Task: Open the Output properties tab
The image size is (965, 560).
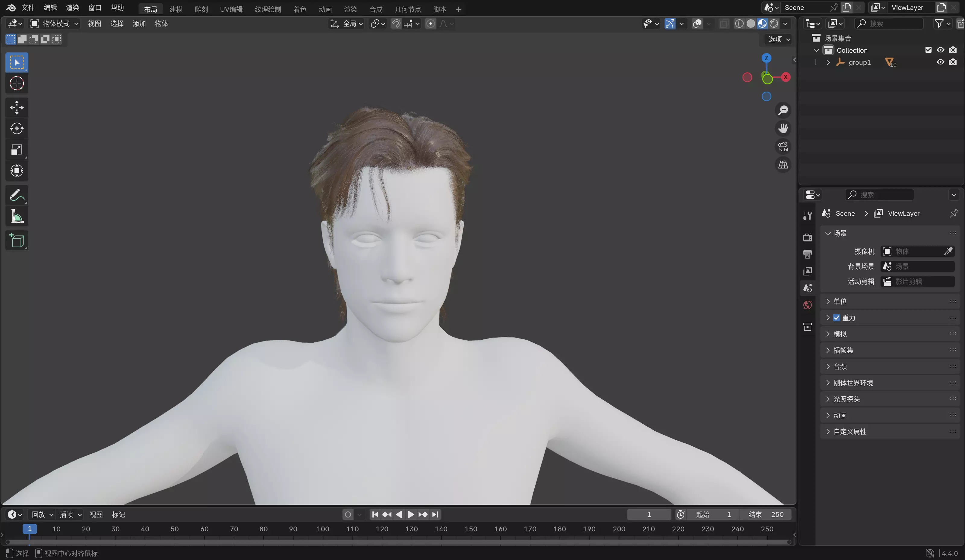Action: 808,254
